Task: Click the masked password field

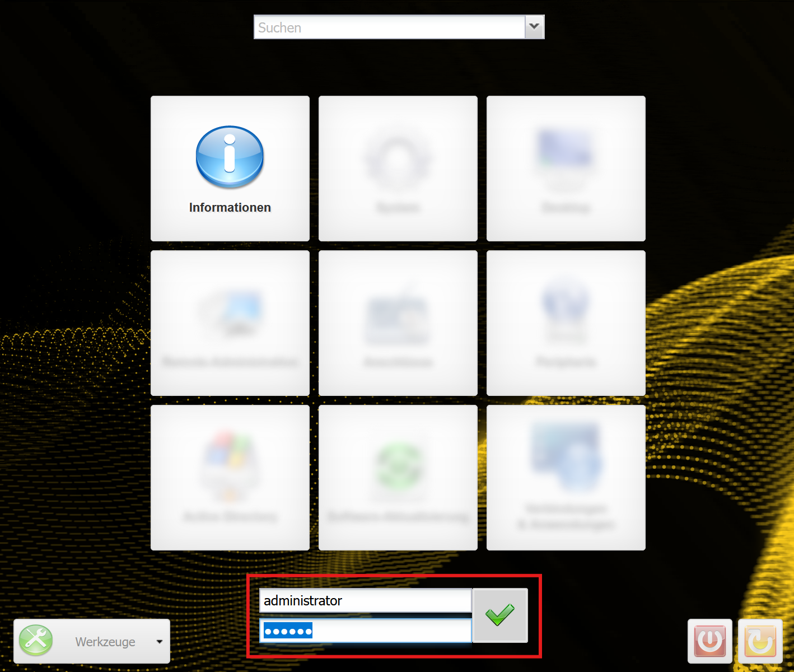Action: (x=365, y=631)
